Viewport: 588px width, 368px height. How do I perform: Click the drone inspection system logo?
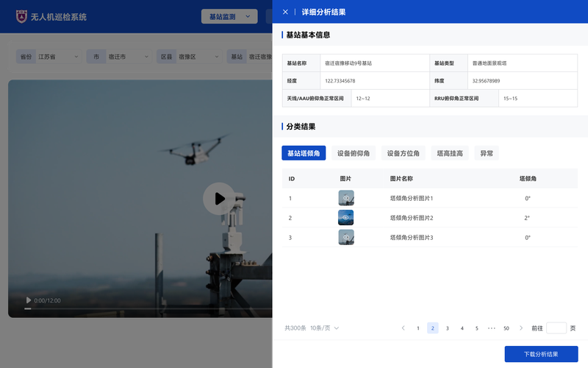click(21, 16)
